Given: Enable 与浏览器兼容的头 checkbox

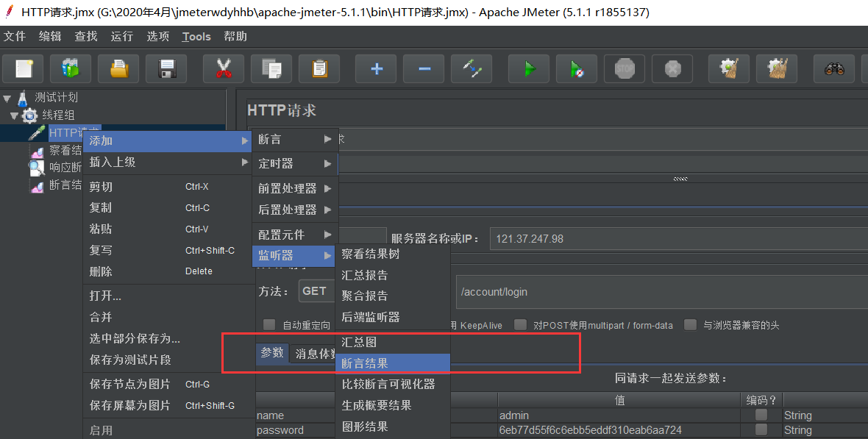Looking at the screenshot, I should [690, 324].
